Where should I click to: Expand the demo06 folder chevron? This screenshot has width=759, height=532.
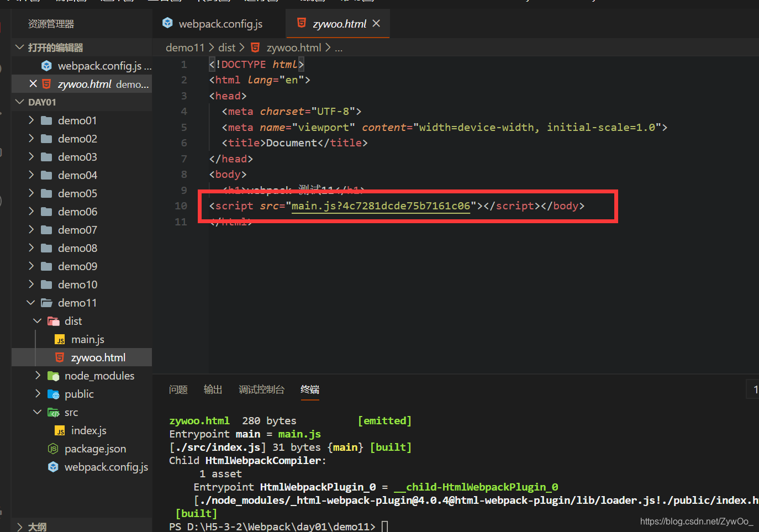click(31, 212)
